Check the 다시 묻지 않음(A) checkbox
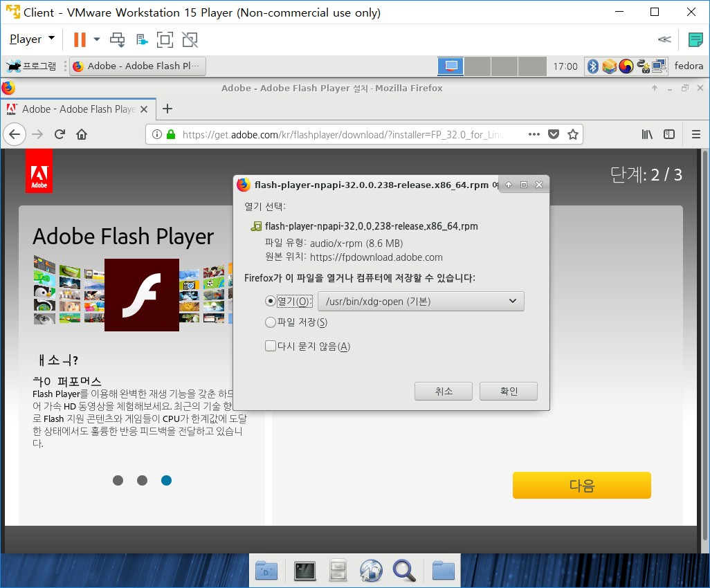Screen dimensions: 710x588 pyautogui.click(x=271, y=347)
